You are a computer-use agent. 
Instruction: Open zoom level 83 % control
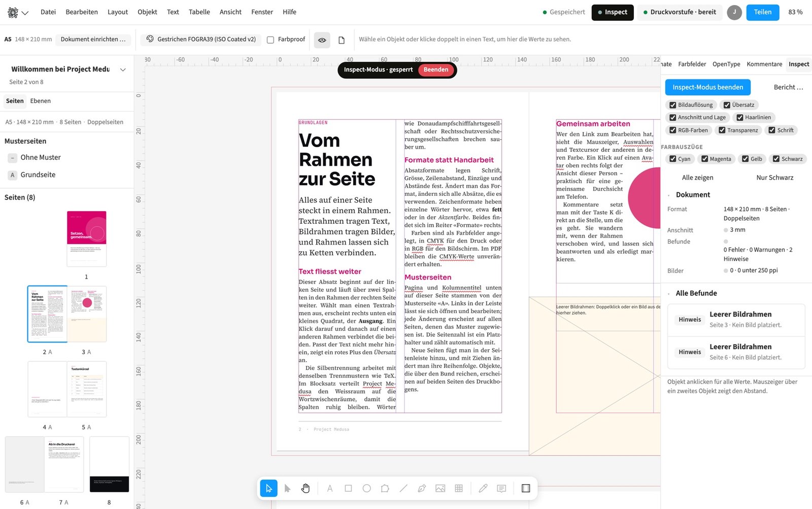pos(795,12)
